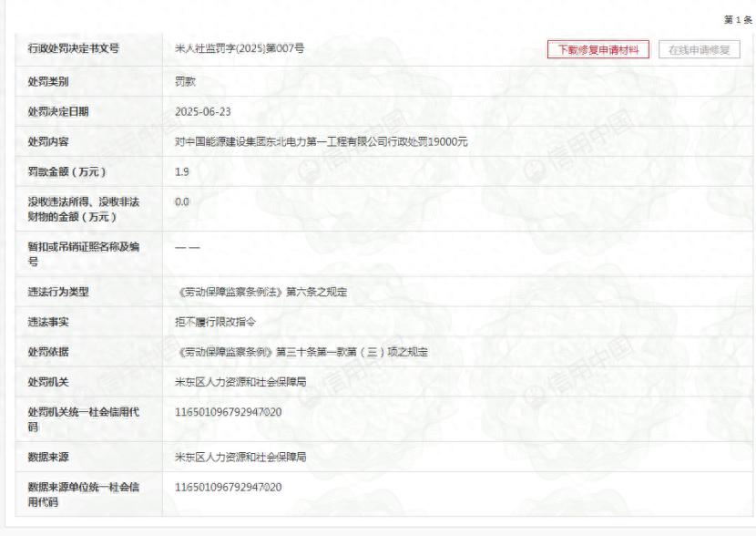This screenshot has height=536, width=756.
Task: Click the 罚款金额（万元） label
Action: pyautogui.click(x=66, y=171)
